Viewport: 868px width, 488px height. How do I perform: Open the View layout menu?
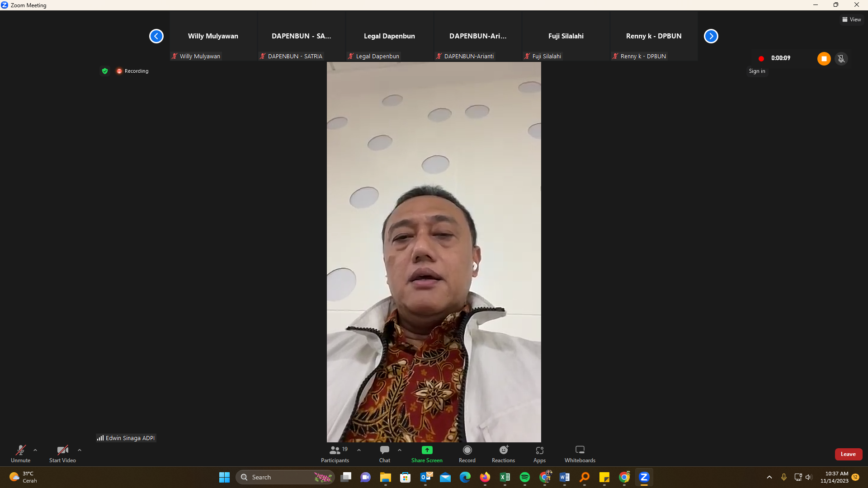851,19
